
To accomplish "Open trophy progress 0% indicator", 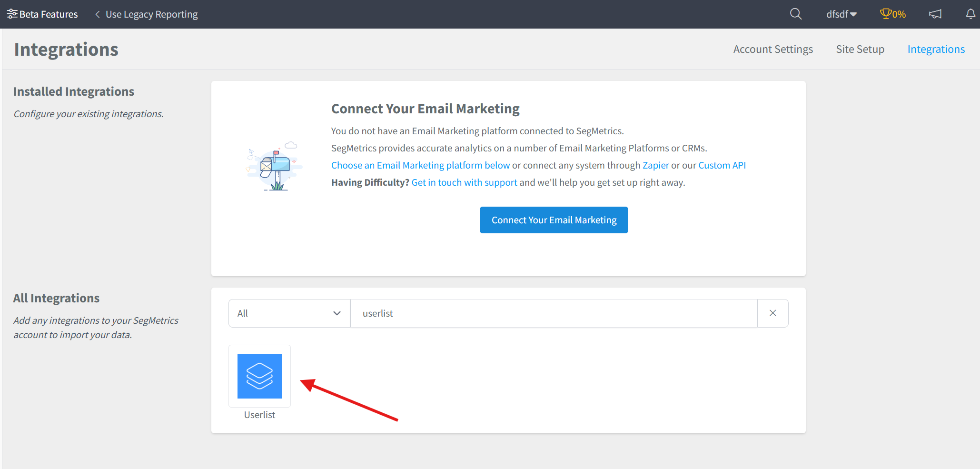I will 893,14.
